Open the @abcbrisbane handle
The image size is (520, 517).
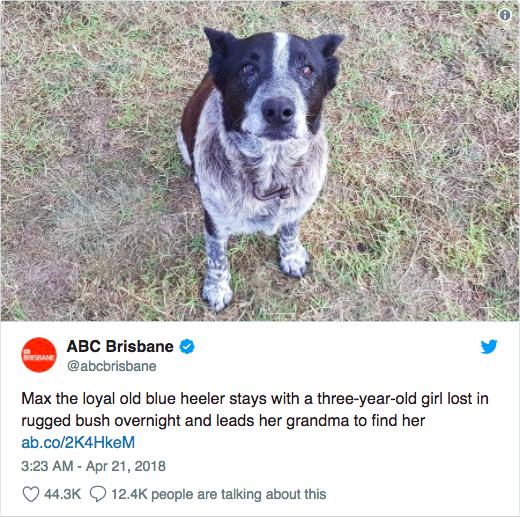(x=112, y=366)
